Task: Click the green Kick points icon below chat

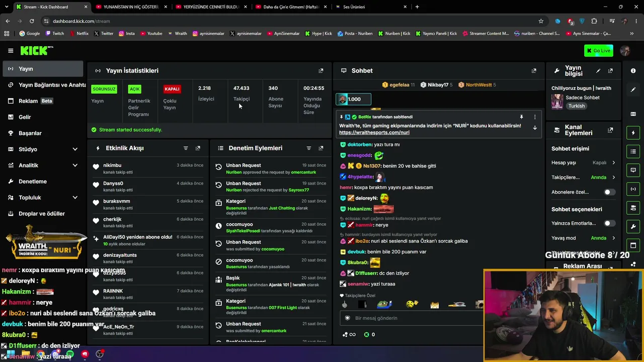Action: pyautogui.click(x=366, y=334)
